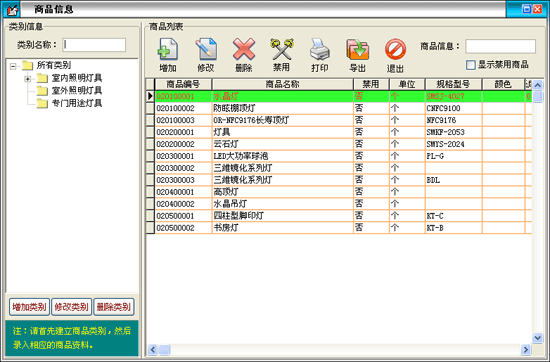Expand the 室内照明灯具 tree node
Viewport: 550px width, 362px height.
click(x=28, y=79)
